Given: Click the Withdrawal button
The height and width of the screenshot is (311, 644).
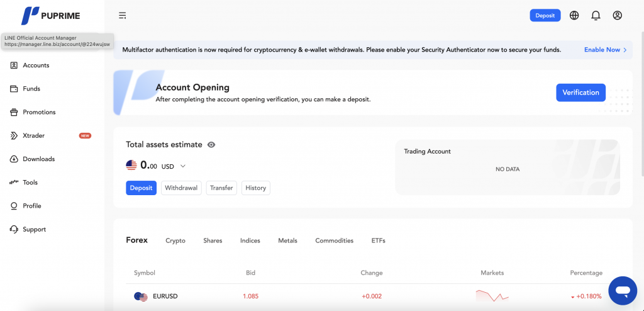Looking at the screenshot, I should [181, 188].
